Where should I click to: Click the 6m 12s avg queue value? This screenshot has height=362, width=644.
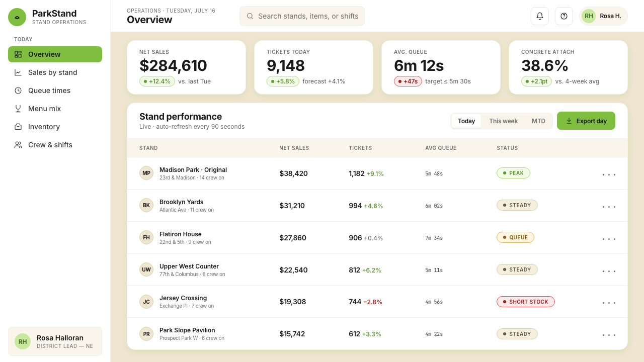point(419,65)
